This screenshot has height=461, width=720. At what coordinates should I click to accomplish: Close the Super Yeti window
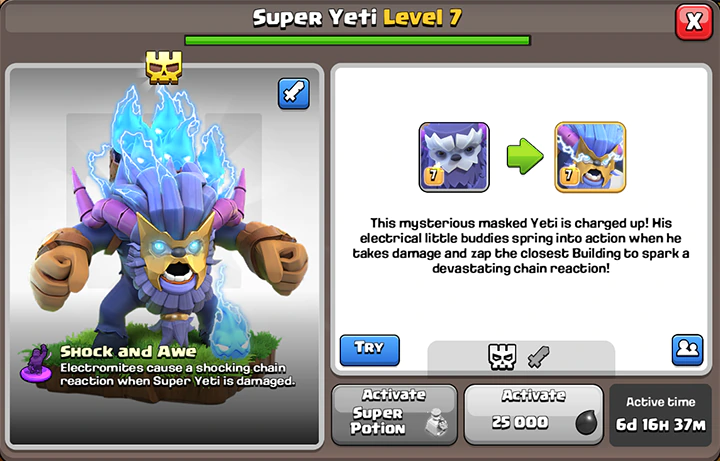(694, 21)
